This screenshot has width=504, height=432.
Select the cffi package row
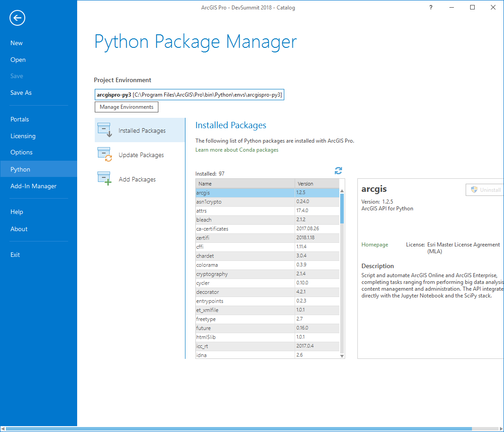[268, 247]
